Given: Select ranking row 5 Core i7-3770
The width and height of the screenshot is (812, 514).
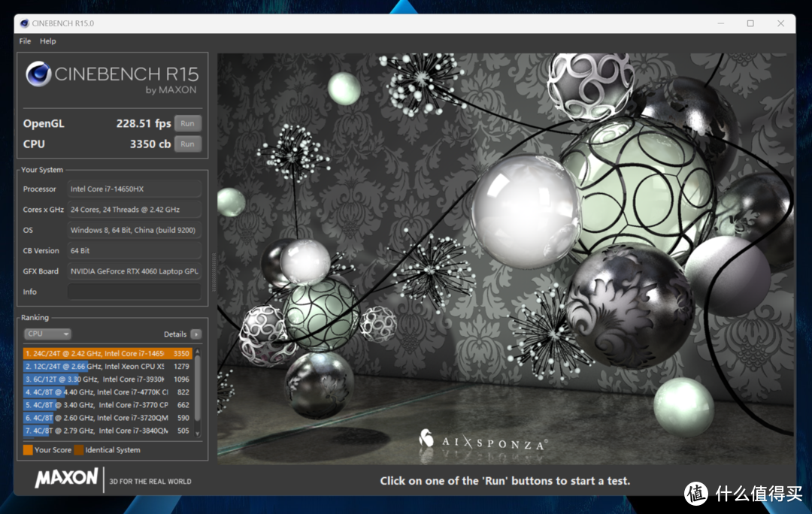Looking at the screenshot, I should tap(108, 405).
